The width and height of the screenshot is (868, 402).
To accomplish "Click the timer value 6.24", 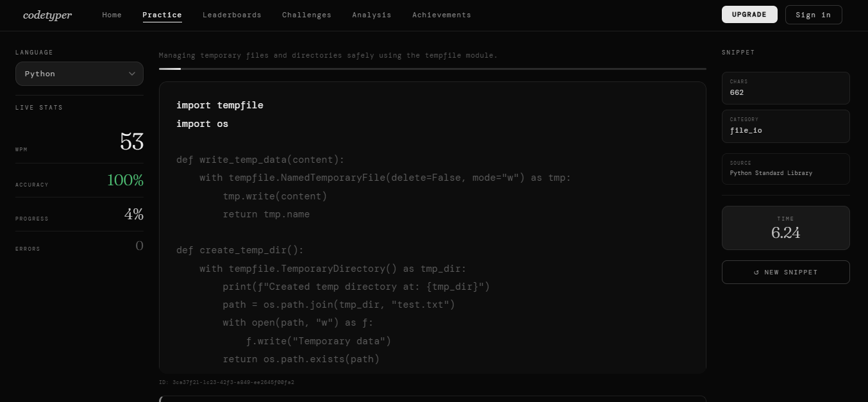I will [x=786, y=233].
